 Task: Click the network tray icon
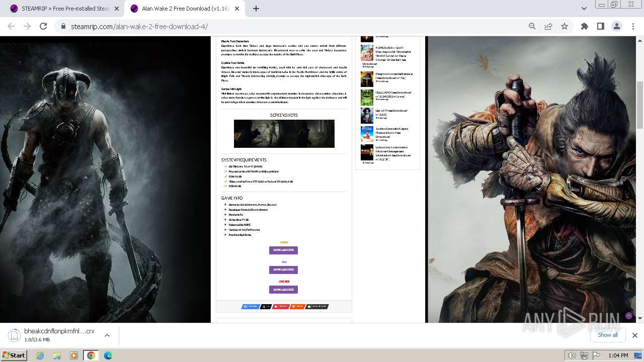point(584,355)
